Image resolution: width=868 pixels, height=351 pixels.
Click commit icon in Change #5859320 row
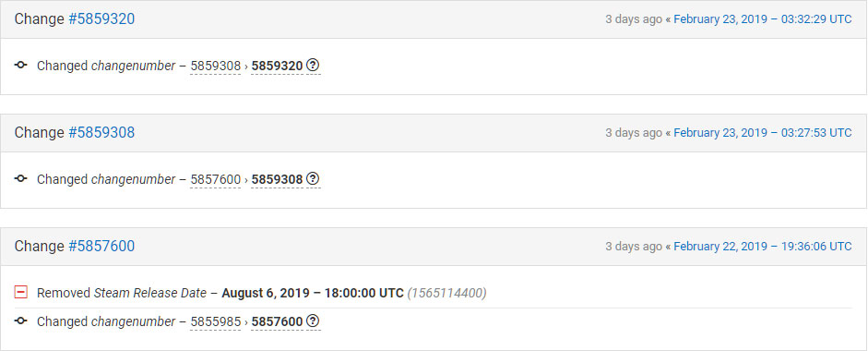pos(21,66)
